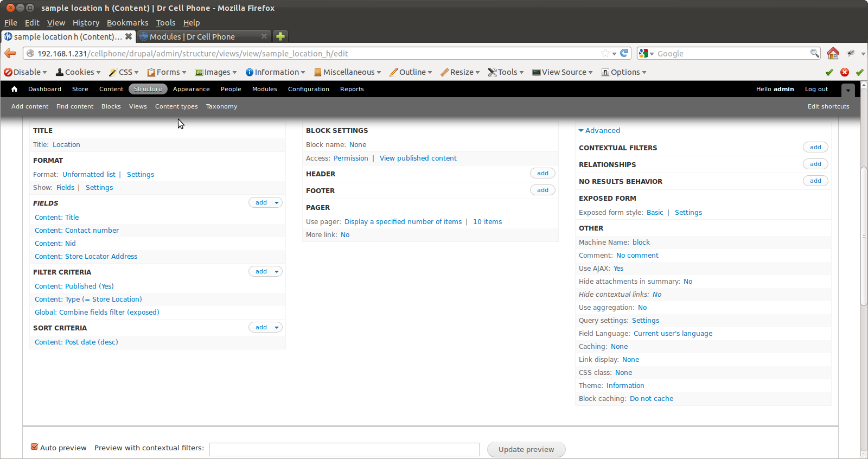Open the CSS toolbar dropdown
The height and width of the screenshot is (459, 868).
pos(124,72)
